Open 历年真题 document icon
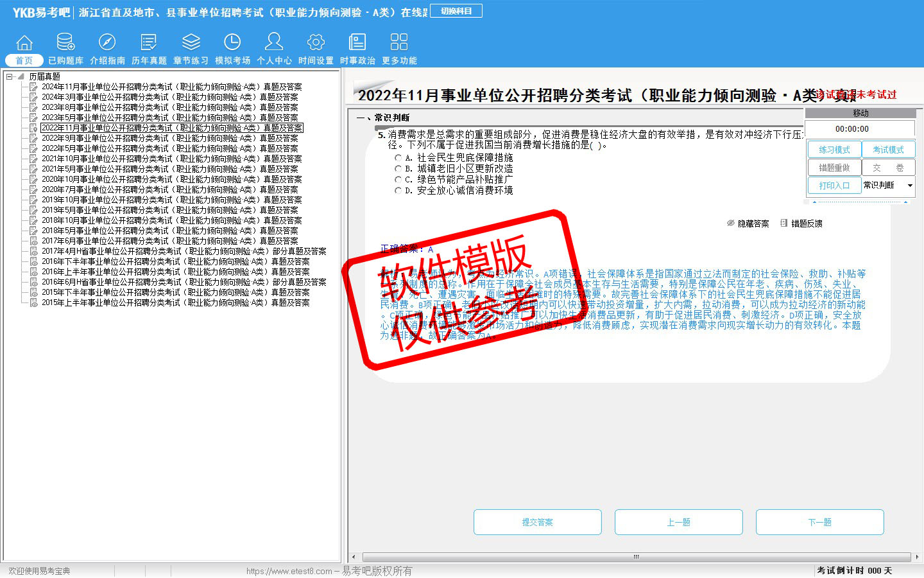The width and height of the screenshot is (924, 578). 149,43
